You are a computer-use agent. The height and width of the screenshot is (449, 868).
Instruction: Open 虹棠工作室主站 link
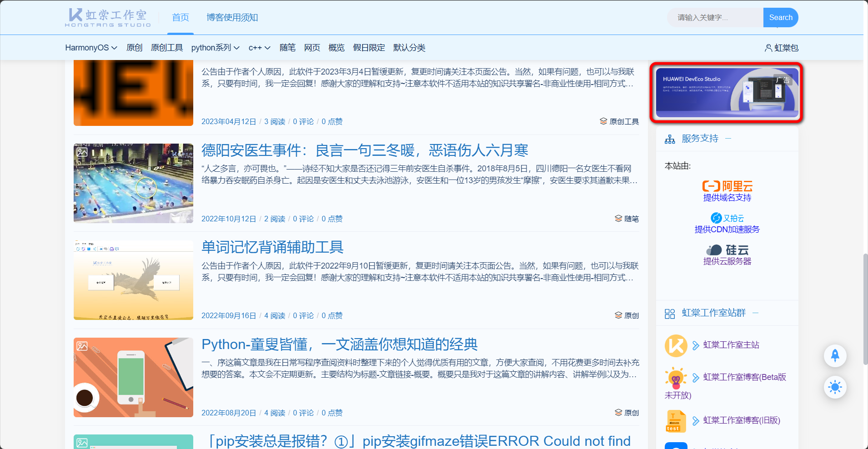pyautogui.click(x=731, y=345)
